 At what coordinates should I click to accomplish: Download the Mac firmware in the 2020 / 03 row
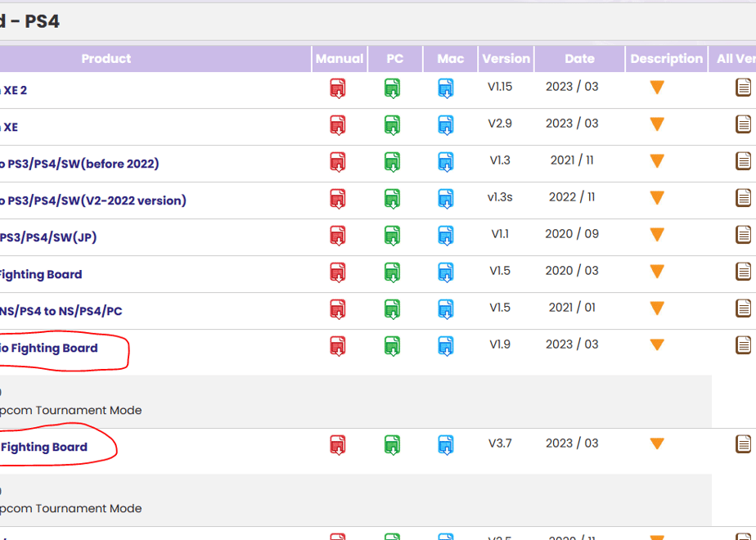(x=446, y=272)
